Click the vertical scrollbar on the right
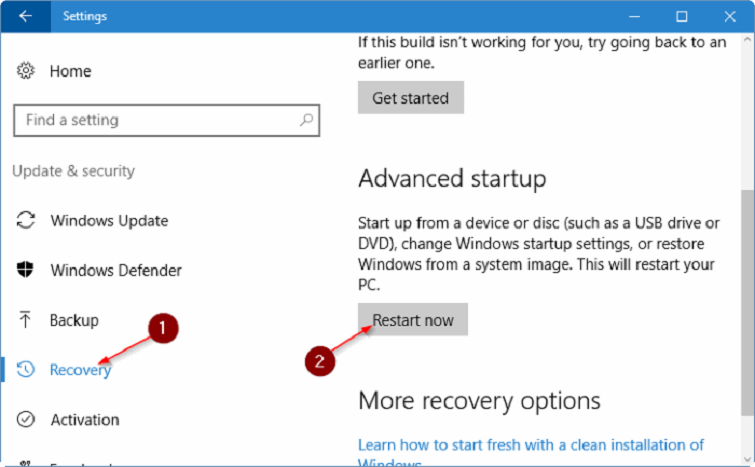The width and height of the screenshot is (755, 467). (746, 250)
